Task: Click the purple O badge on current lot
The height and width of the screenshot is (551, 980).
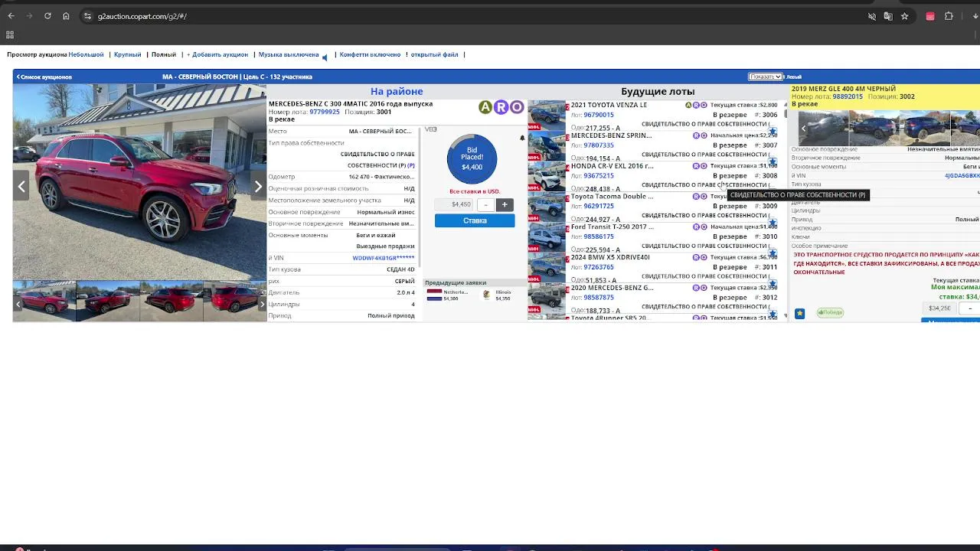Action: [x=517, y=107]
